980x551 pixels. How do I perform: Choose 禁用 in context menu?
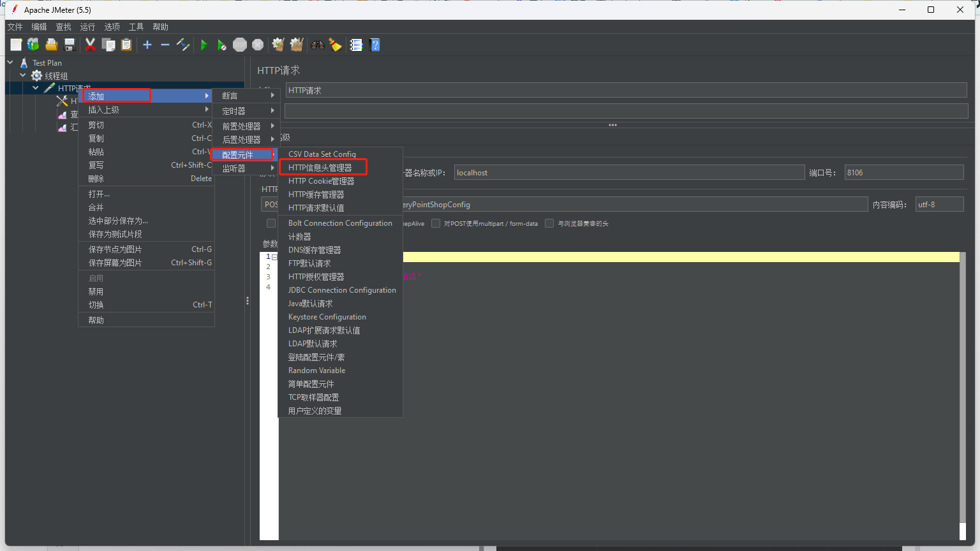tap(146, 291)
